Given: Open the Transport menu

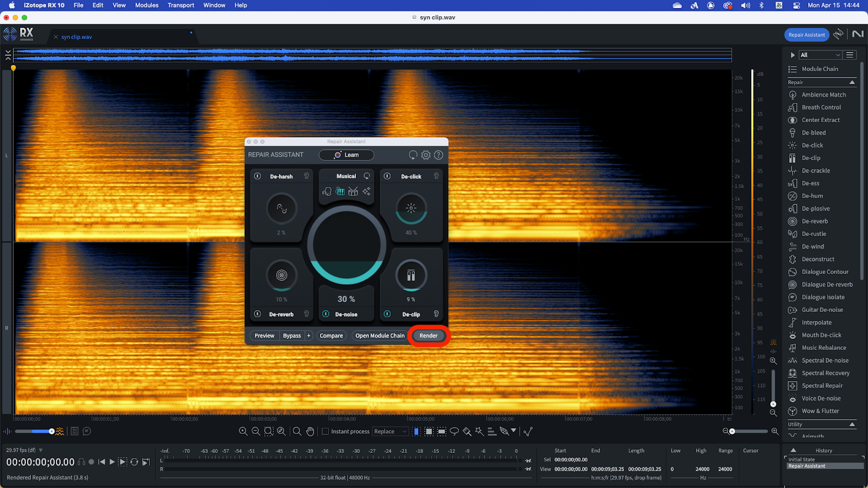Looking at the screenshot, I should (181, 5).
